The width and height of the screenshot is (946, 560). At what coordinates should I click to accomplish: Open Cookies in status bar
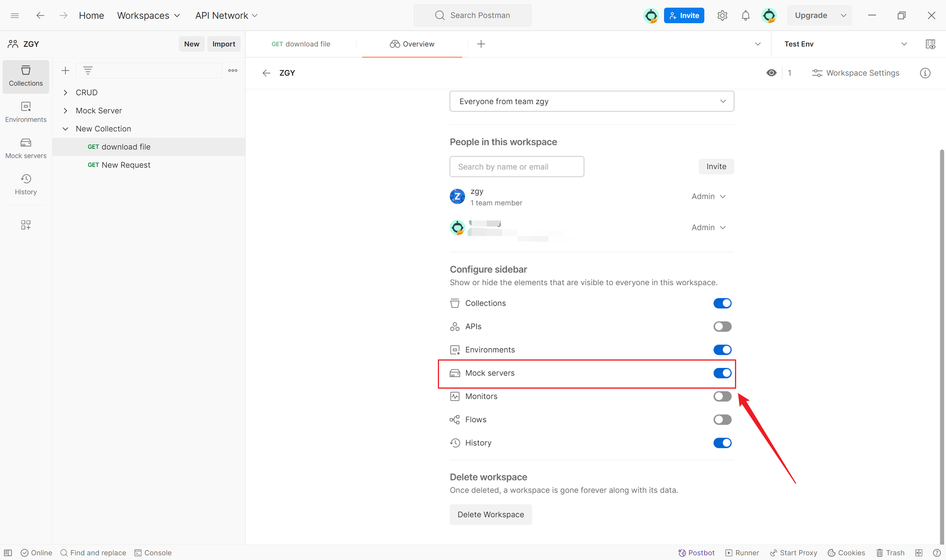846,552
